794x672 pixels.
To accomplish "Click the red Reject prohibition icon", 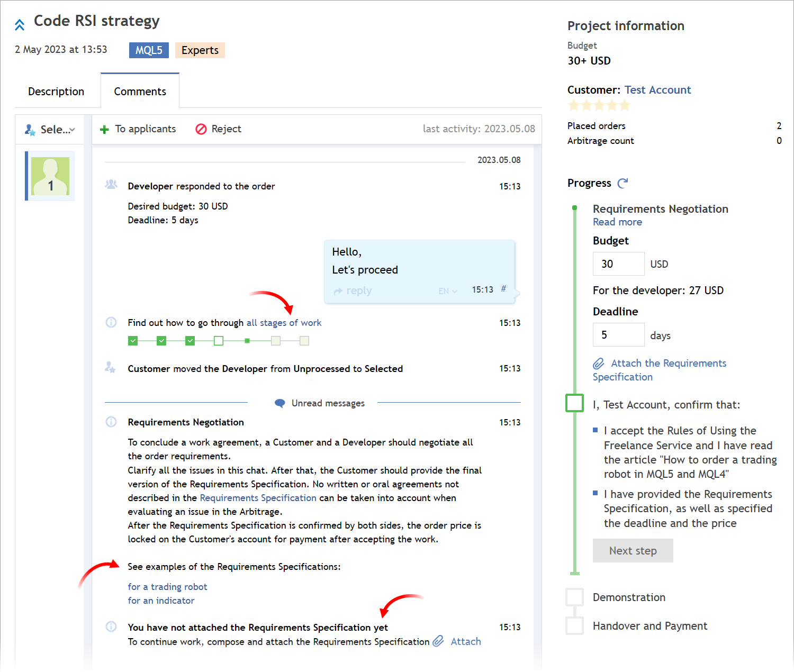I will [x=201, y=129].
